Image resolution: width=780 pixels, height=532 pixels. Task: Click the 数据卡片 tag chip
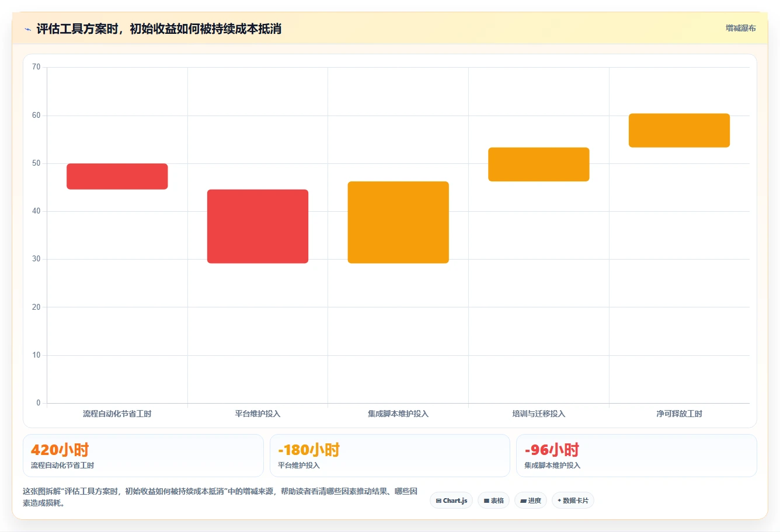(573, 501)
